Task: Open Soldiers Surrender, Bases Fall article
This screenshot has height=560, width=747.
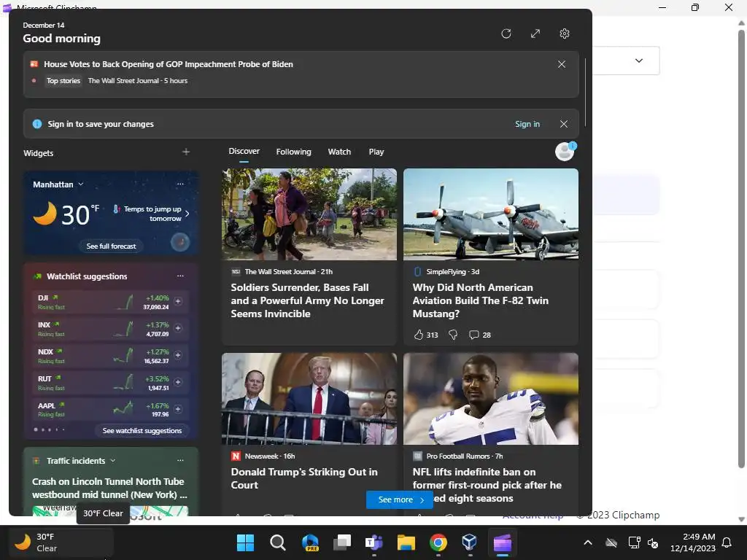Action: [307, 300]
